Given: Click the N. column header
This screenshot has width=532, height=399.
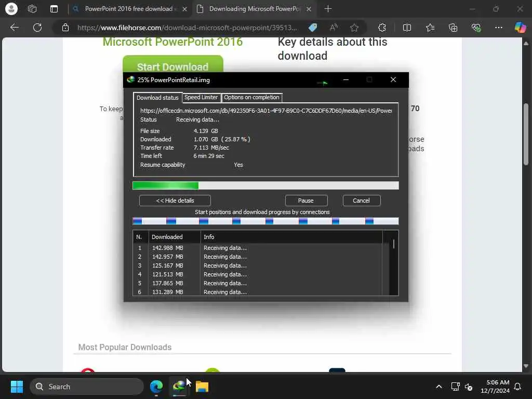Looking at the screenshot, I should (140, 237).
